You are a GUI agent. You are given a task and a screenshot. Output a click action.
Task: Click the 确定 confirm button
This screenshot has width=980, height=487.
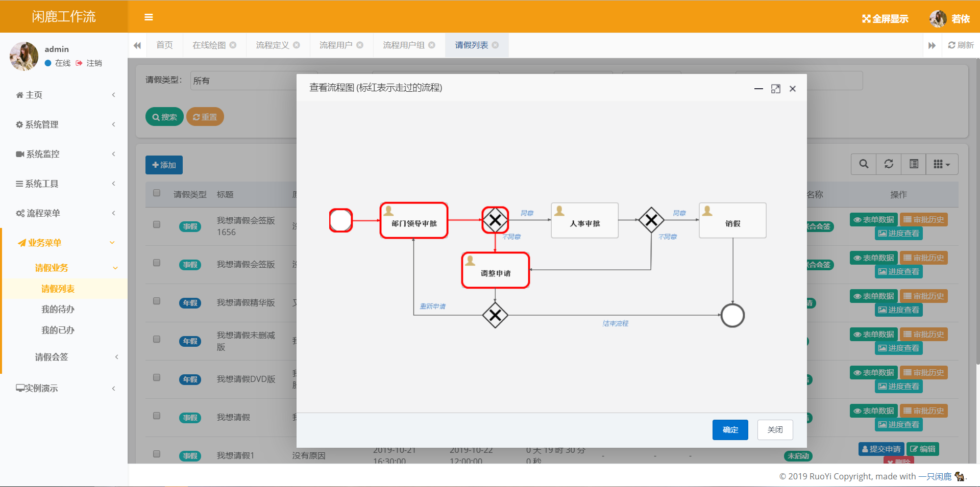[x=730, y=430]
